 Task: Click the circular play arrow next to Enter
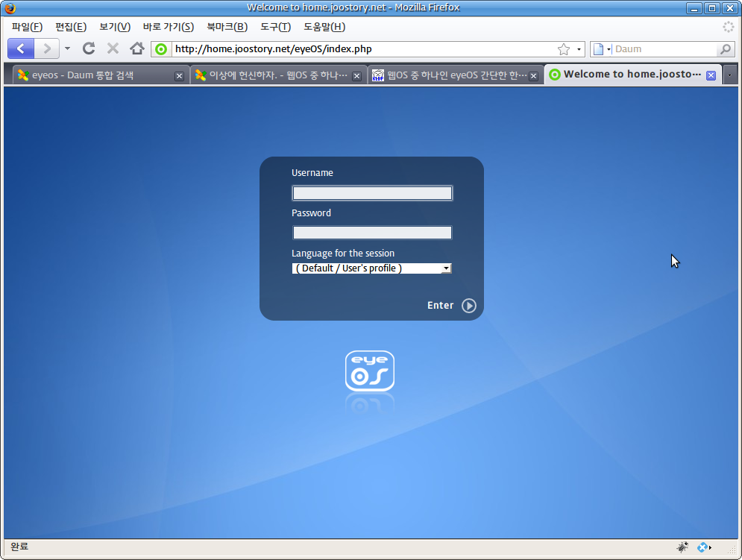(469, 306)
